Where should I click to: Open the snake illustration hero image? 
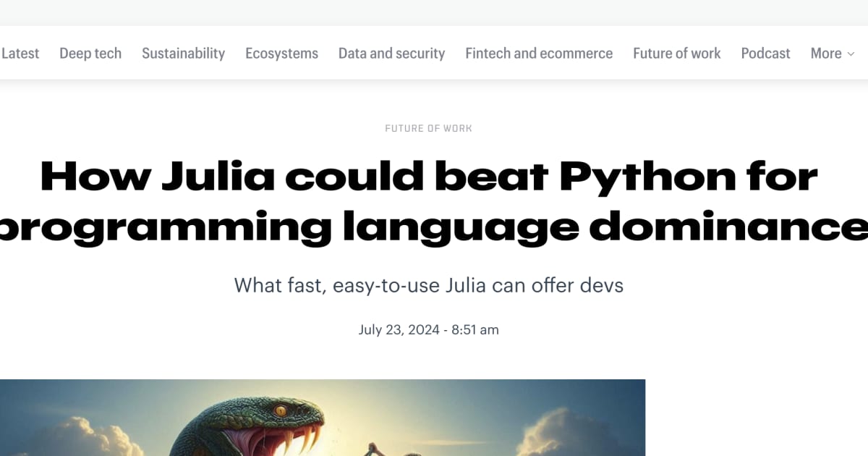[x=323, y=418]
